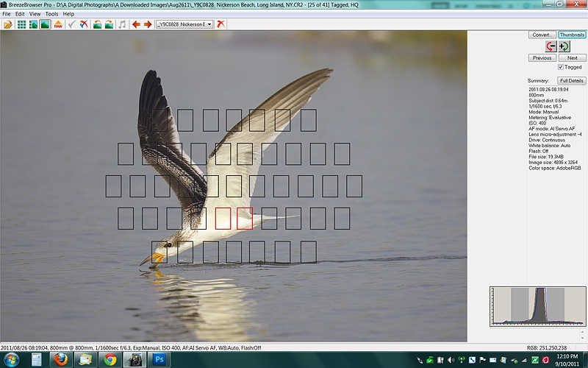Click the 'Lens micro-adjustment: -4' line
The image size is (588, 368).
click(556, 135)
